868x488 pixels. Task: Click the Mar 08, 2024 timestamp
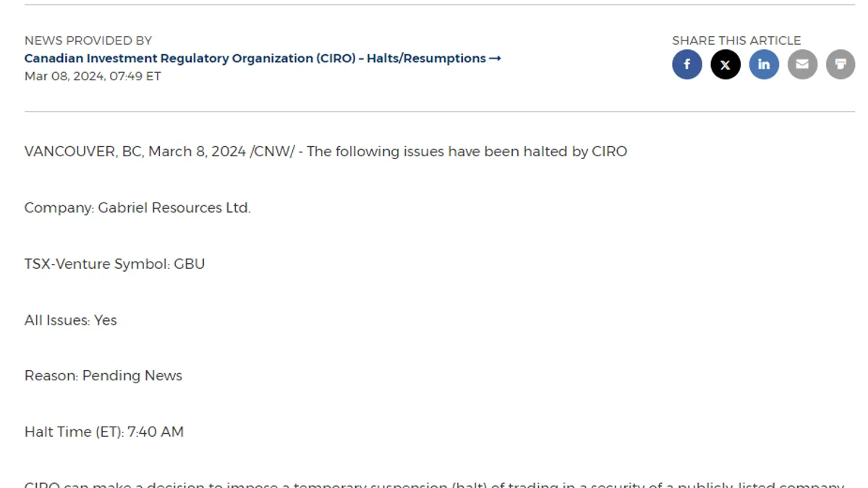tap(93, 76)
